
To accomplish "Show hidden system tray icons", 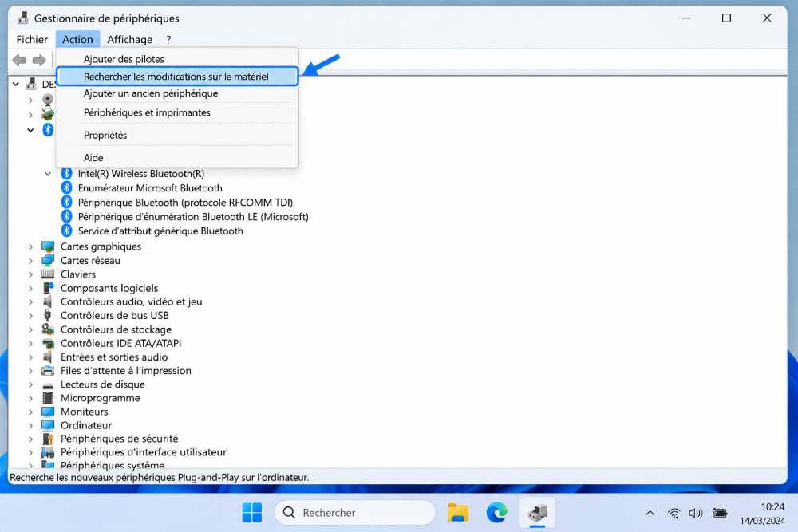I will pos(650,513).
